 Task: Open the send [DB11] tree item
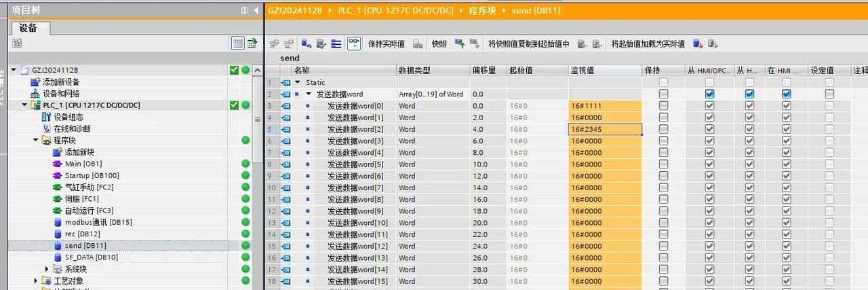pos(85,246)
